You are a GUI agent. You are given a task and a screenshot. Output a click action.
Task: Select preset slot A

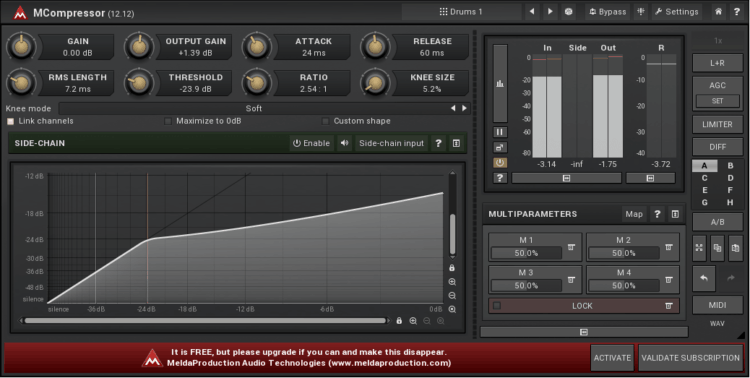pos(705,166)
